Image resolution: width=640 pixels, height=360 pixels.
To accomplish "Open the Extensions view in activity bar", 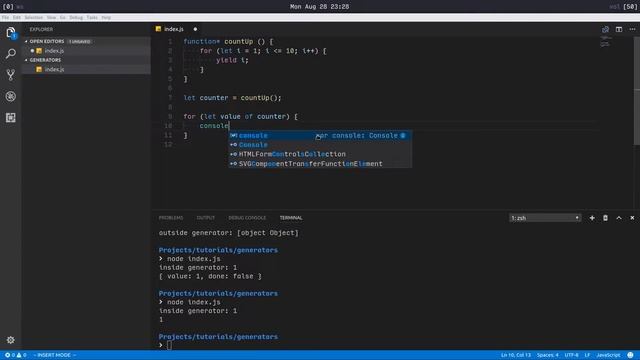I will click(11, 118).
